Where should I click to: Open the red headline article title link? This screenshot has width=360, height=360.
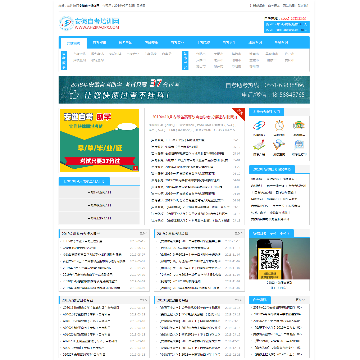coord(195,117)
